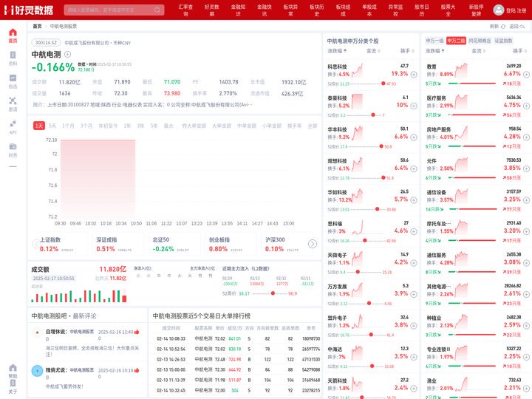Open the 首页 home icon in sidebar

pos(13,33)
